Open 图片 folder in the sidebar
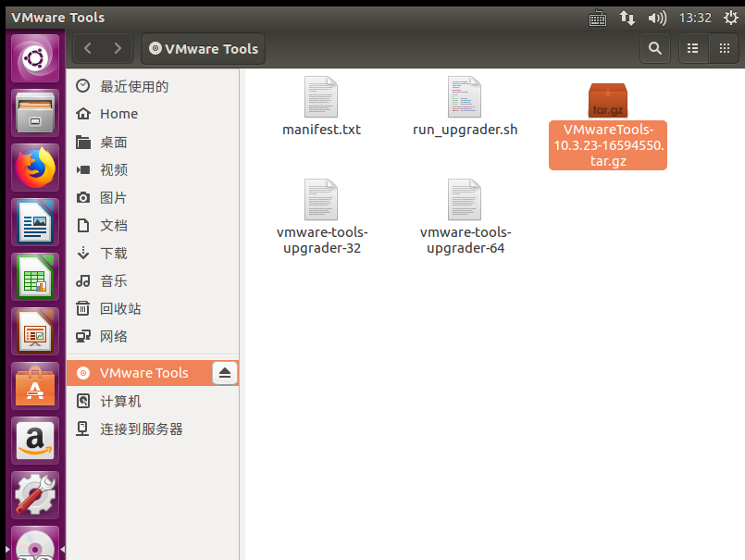745x560 pixels. pos(153,198)
